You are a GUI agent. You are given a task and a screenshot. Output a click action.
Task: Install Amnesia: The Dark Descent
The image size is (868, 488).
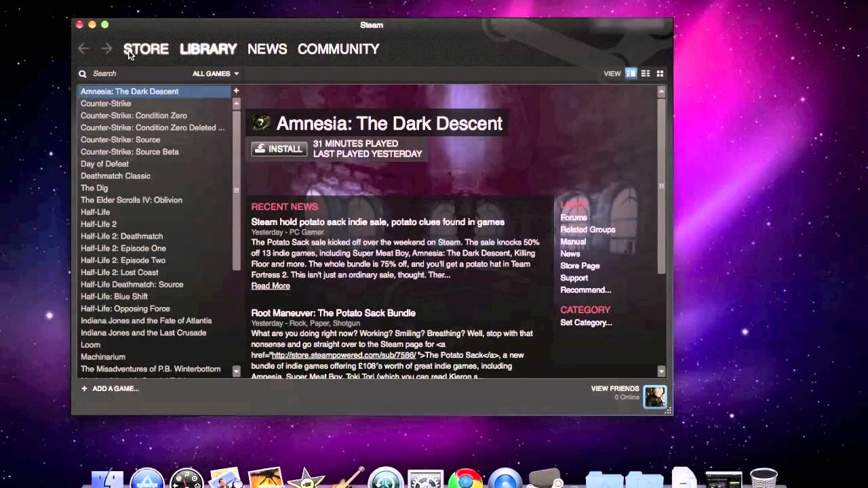pyautogui.click(x=279, y=149)
